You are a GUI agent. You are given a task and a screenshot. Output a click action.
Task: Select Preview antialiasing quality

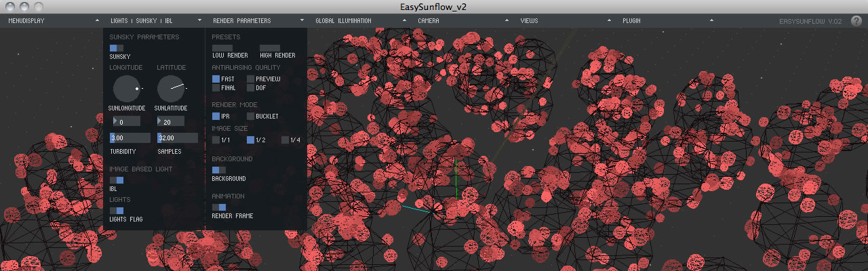pyautogui.click(x=250, y=79)
